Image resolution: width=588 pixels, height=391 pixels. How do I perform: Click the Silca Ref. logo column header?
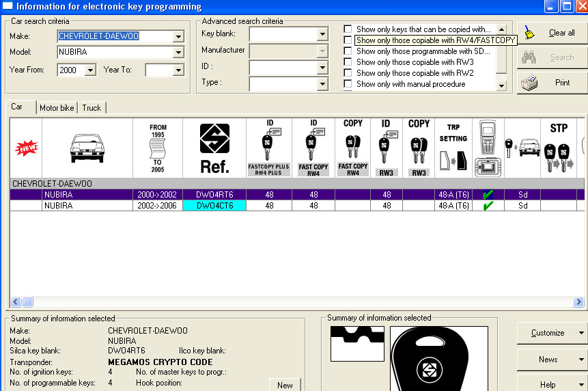[x=214, y=148]
